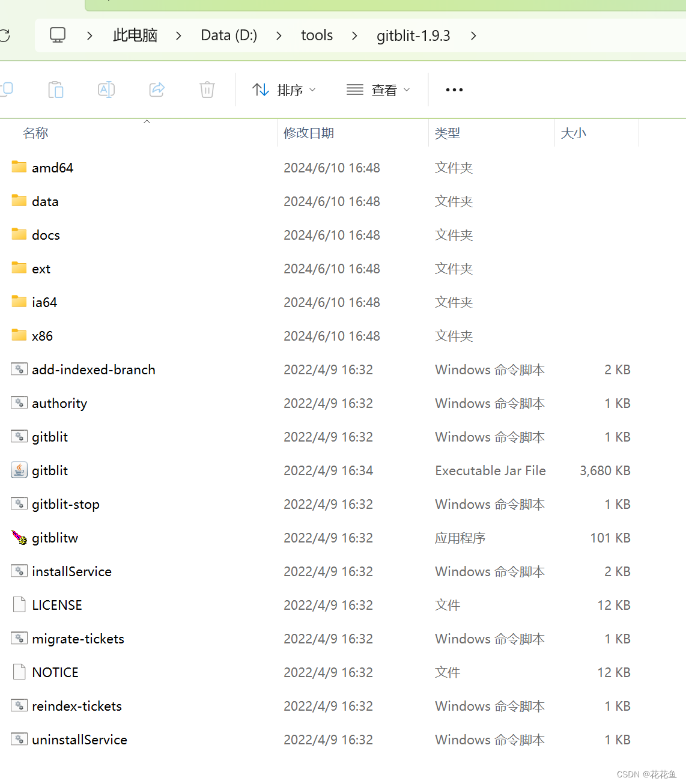Select the authority file name
Screen dimensions: 686x784
click(x=59, y=404)
